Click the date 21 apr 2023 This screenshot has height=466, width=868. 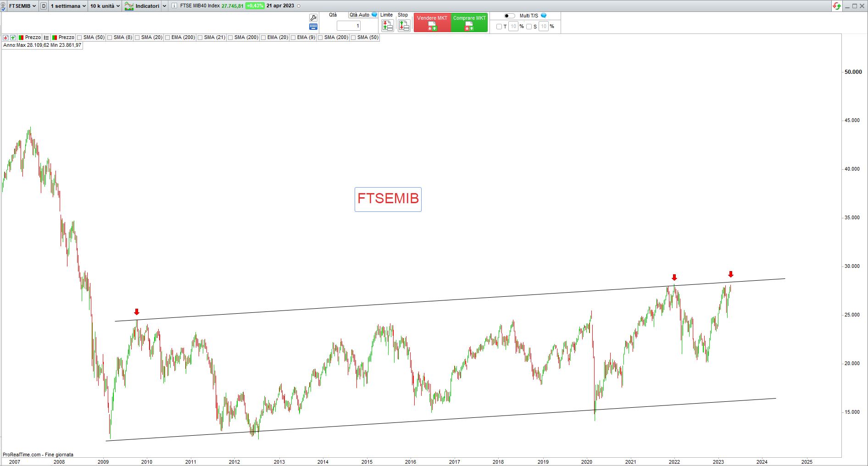pyautogui.click(x=280, y=6)
